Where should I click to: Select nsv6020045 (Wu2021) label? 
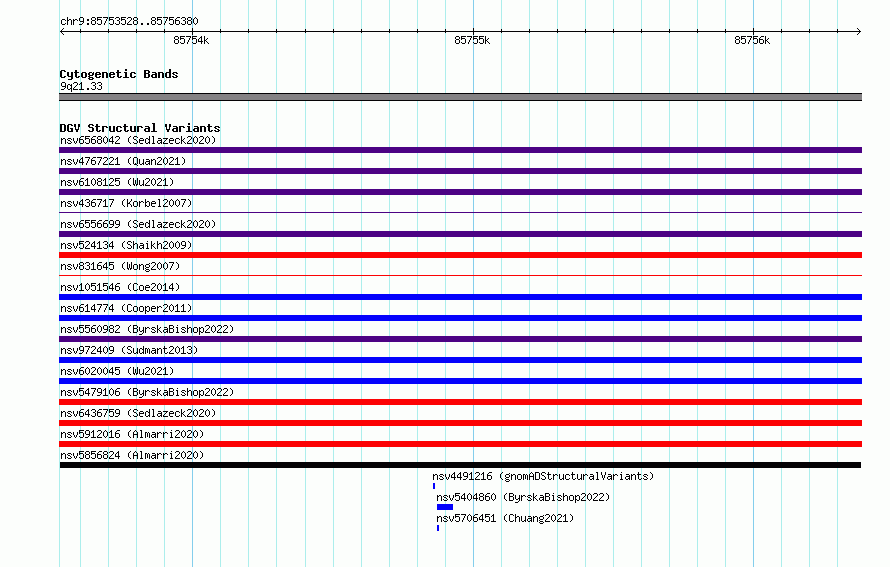click(117, 371)
